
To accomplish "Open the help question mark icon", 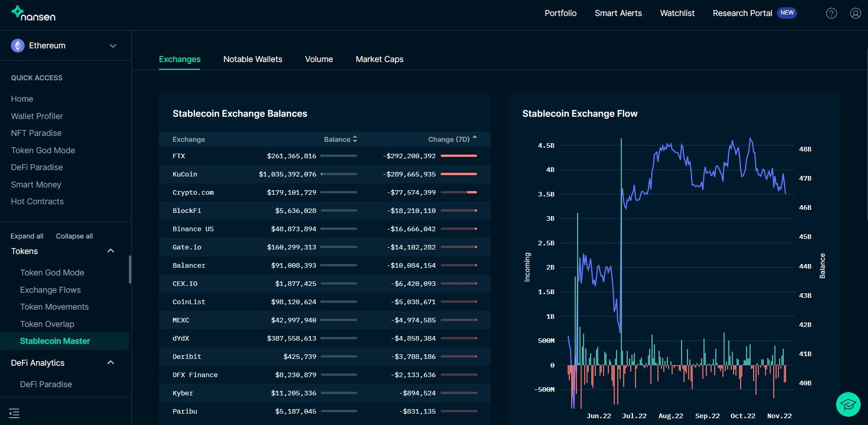I will point(832,13).
